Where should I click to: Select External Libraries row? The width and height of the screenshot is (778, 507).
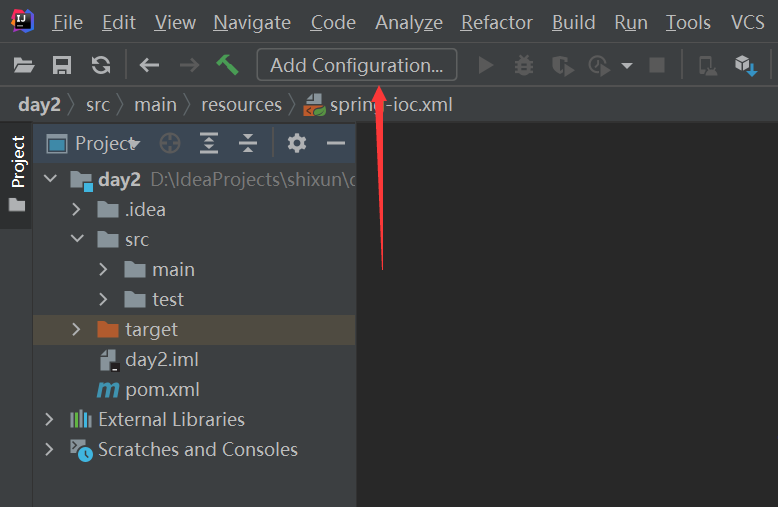tap(194, 420)
